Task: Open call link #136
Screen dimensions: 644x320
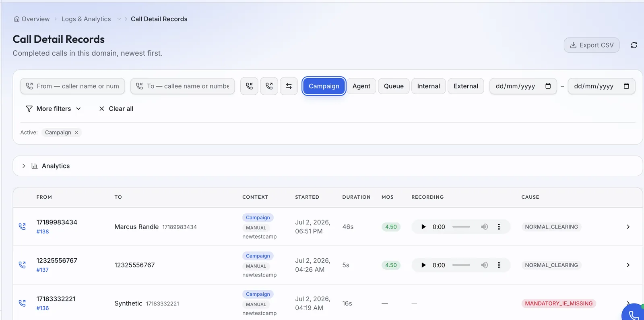Action: coord(43,308)
